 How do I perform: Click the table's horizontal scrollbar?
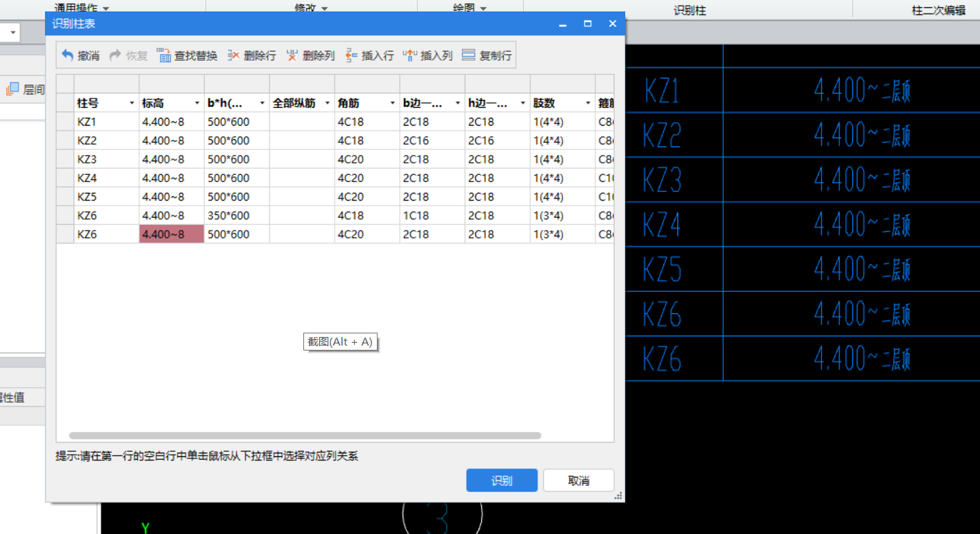click(305, 435)
